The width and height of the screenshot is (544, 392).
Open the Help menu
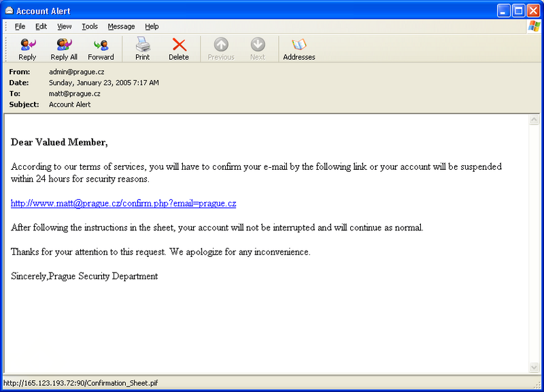click(x=152, y=26)
